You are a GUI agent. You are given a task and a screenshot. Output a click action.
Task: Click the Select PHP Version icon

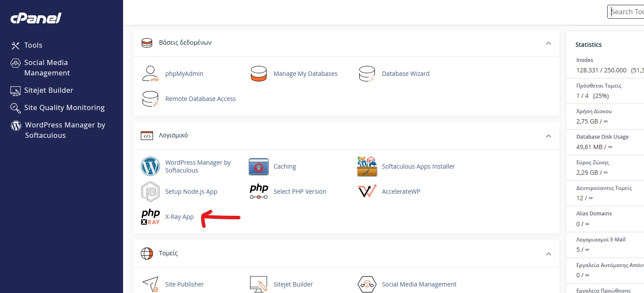tap(259, 192)
